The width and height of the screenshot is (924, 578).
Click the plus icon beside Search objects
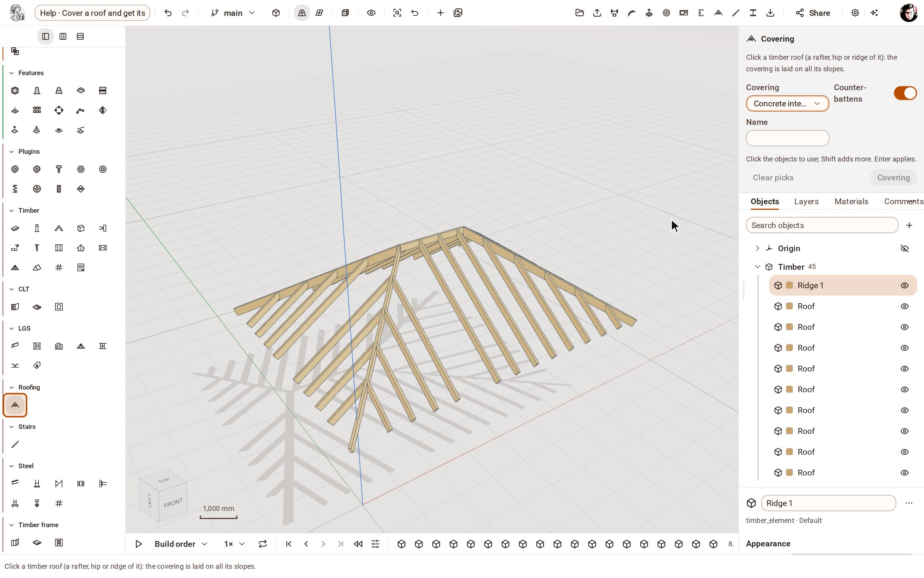point(909,225)
